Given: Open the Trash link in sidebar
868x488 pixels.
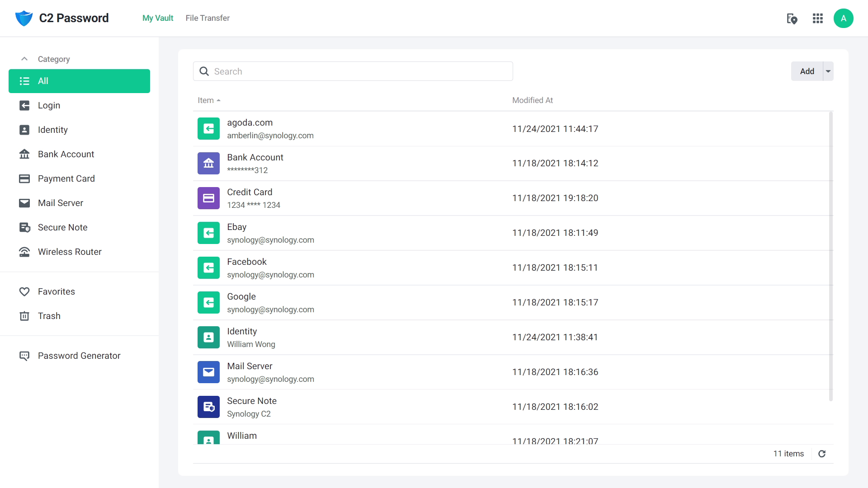Looking at the screenshot, I should click(x=49, y=316).
